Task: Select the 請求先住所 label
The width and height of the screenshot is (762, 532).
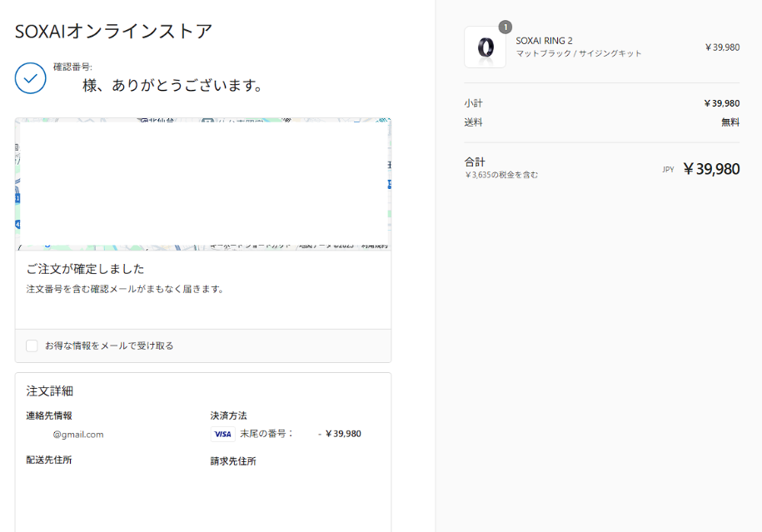Action: click(x=233, y=461)
